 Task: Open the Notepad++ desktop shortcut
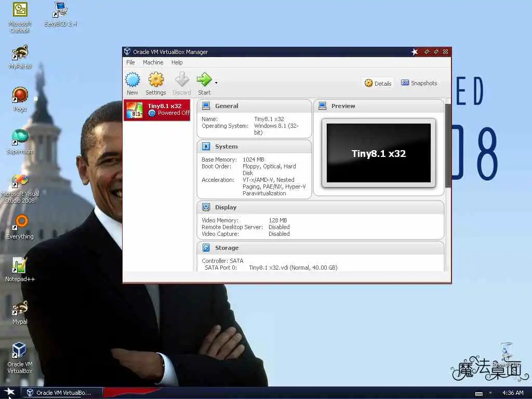[x=20, y=270]
